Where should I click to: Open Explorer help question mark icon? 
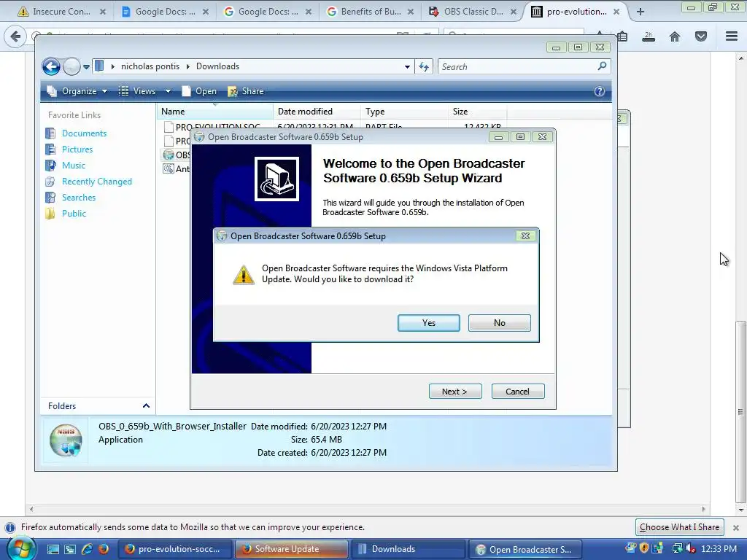600,91
